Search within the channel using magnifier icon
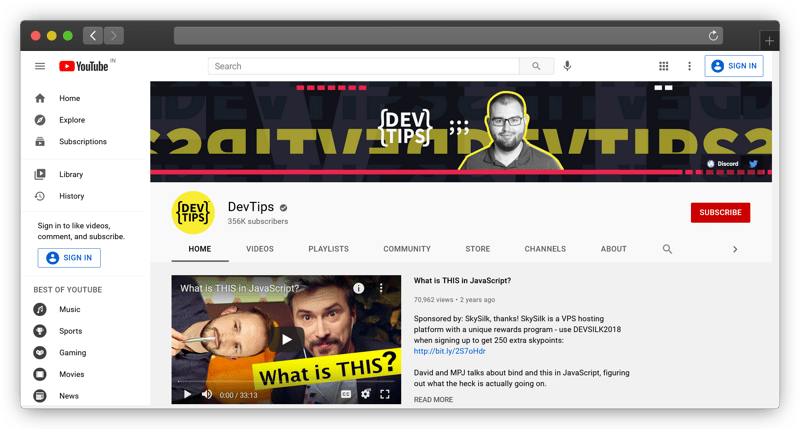 pyautogui.click(x=667, y=249)
